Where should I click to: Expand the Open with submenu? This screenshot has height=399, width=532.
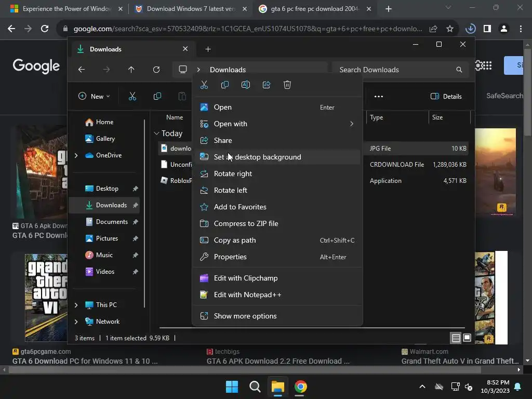click(x=352, y=124)
